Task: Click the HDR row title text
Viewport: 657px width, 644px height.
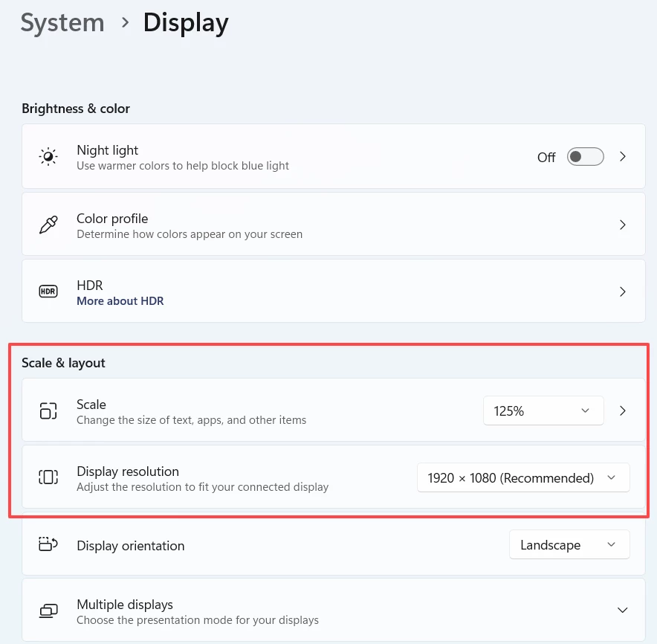Action: [x=90, y=286]
